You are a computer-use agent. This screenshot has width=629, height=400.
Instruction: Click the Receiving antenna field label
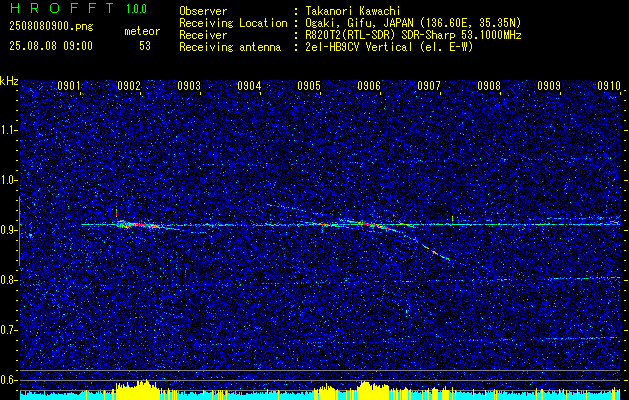[x=230, y=47]
